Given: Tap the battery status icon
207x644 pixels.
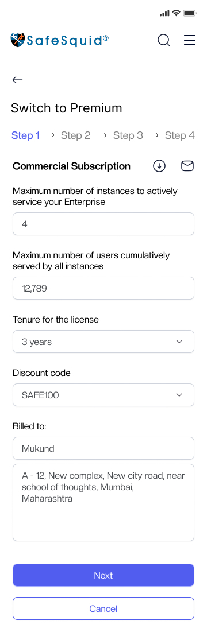Looking at the screenshot, I should pyautogui.click(x=190, y=13).
